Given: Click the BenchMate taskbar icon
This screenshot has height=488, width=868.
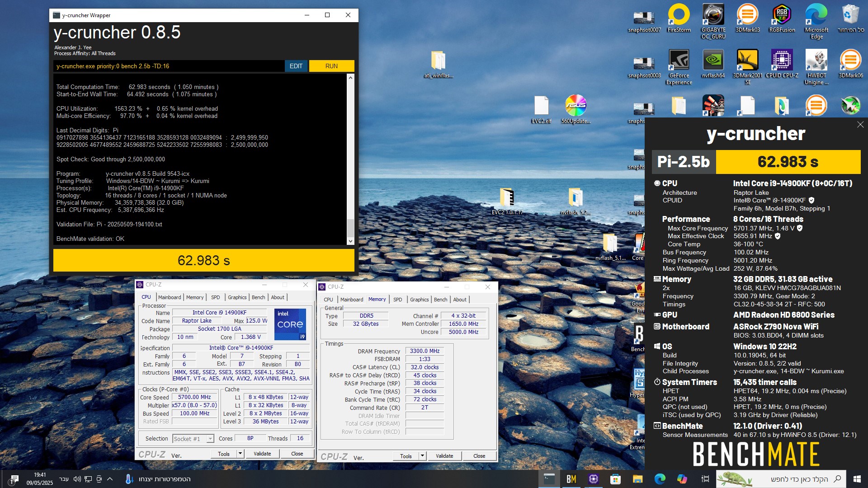Looking at the screenshot, I should pos(571,479).
